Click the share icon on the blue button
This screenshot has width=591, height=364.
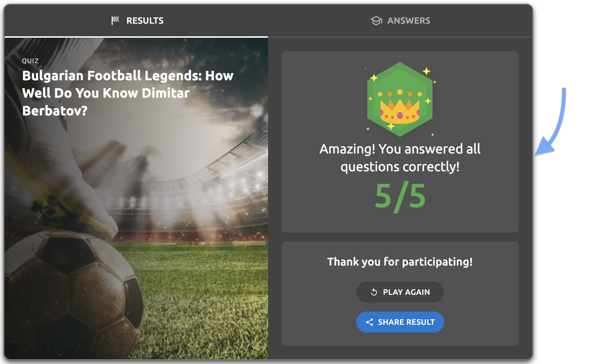(x=370, y=322)
